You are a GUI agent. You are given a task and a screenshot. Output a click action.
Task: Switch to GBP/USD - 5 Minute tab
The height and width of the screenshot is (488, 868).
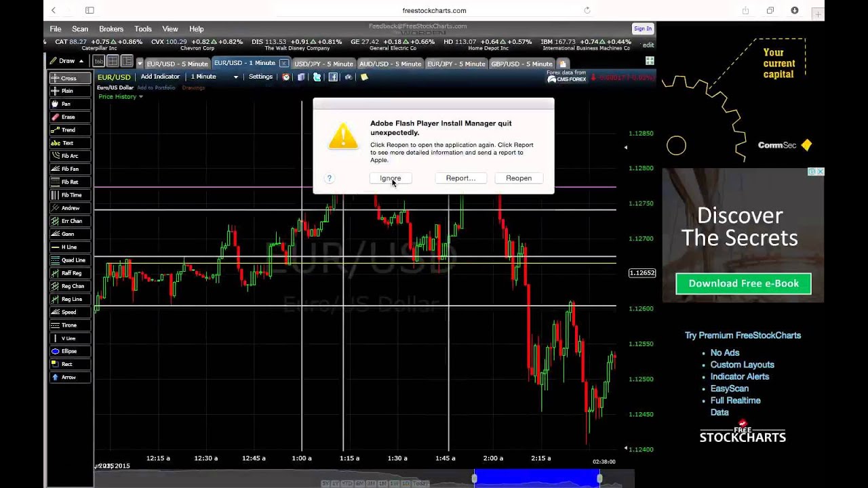(521, 64)
